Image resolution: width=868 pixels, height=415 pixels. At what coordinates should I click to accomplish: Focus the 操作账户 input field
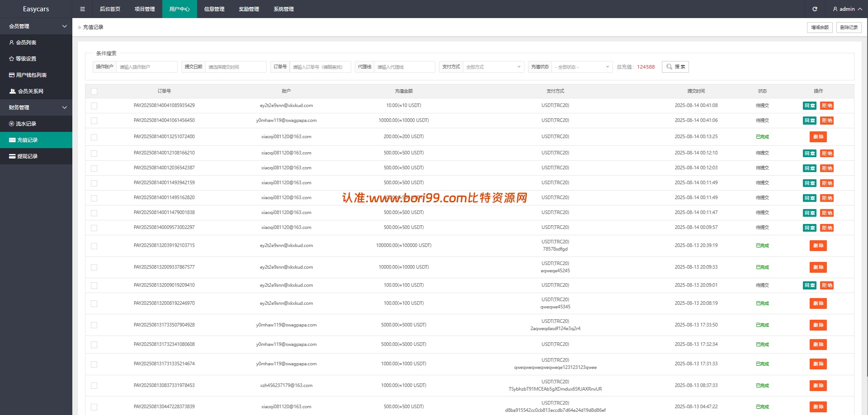tap(147, 67)
